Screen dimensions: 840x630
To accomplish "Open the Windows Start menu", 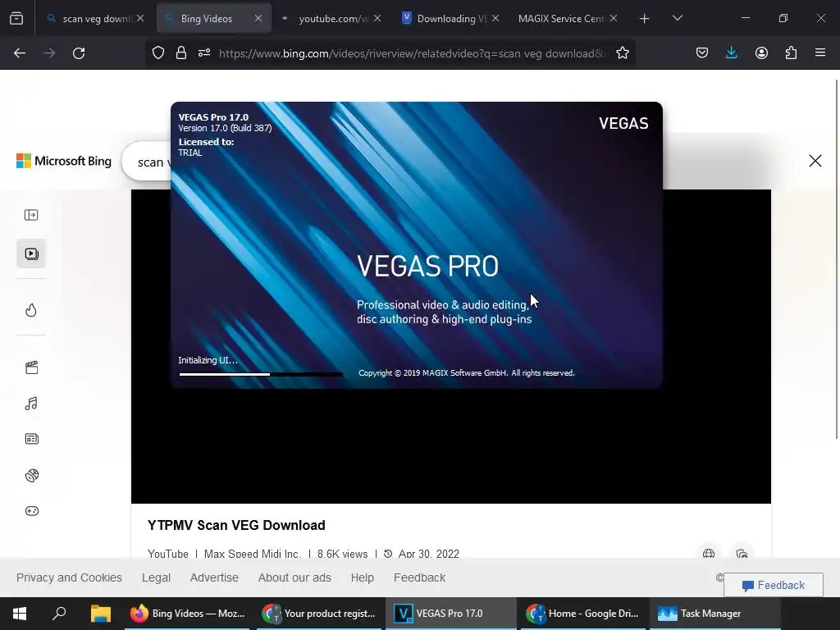I will pyautogui.click(x=20, y=614).
